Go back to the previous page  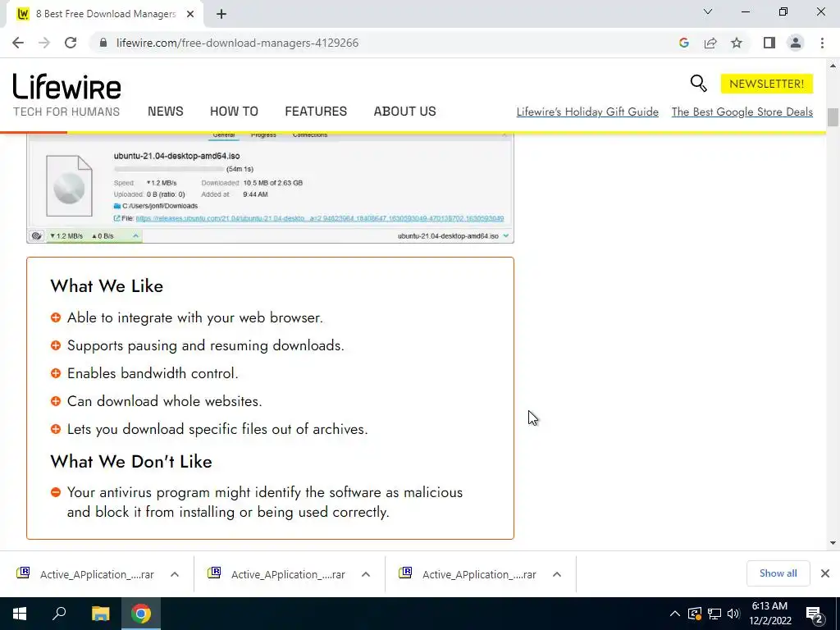[x=18, y=43]
